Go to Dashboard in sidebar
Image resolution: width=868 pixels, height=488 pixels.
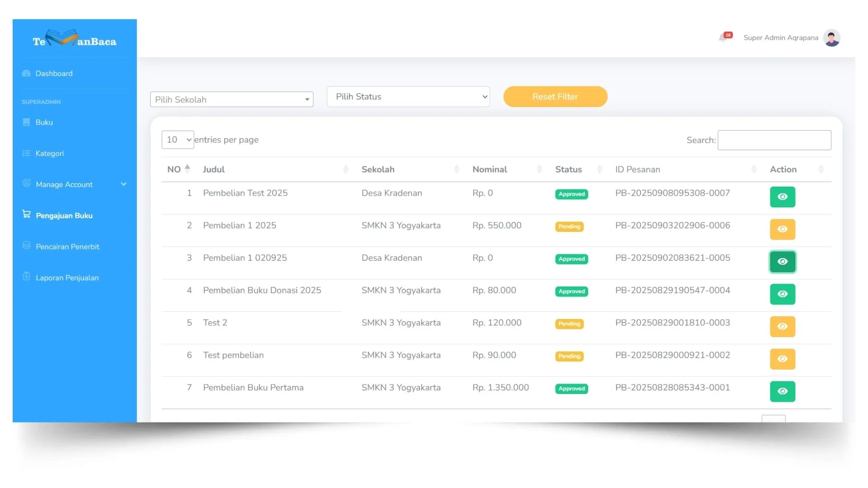tap(54, 74)
